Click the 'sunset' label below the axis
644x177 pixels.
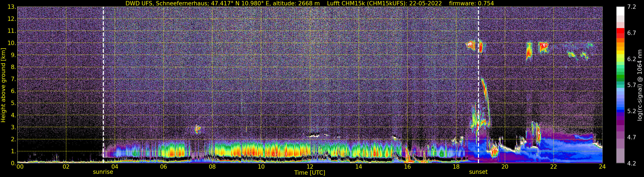pyautogui.click(x=478, y=172)
